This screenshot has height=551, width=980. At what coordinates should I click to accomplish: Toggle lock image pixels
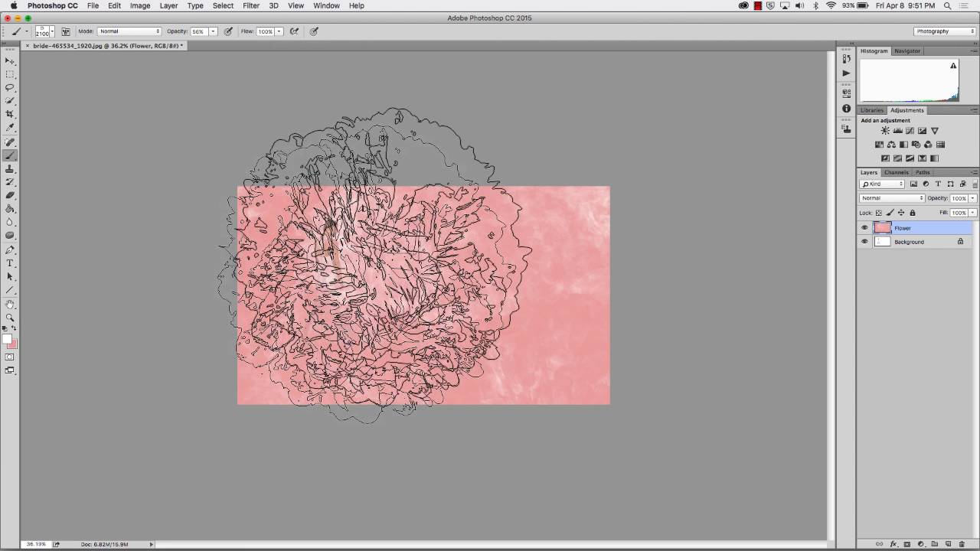tap(890, 213)
